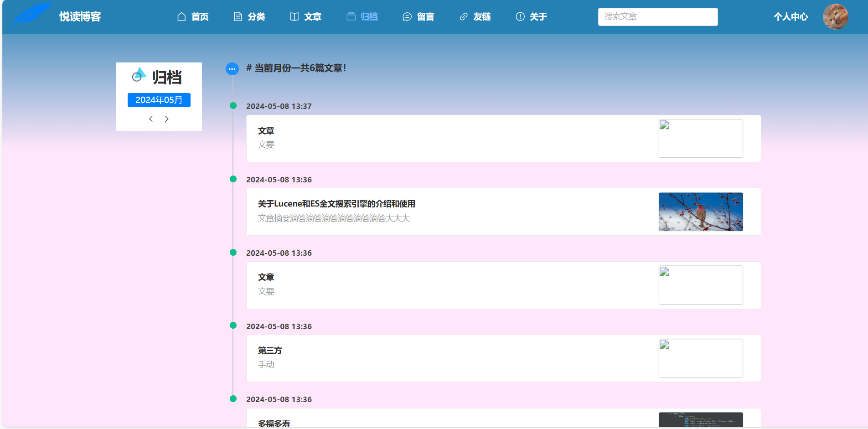
Task: Go to previous month with left chevron
Action: pyautogui.click(x=151, y=119)
